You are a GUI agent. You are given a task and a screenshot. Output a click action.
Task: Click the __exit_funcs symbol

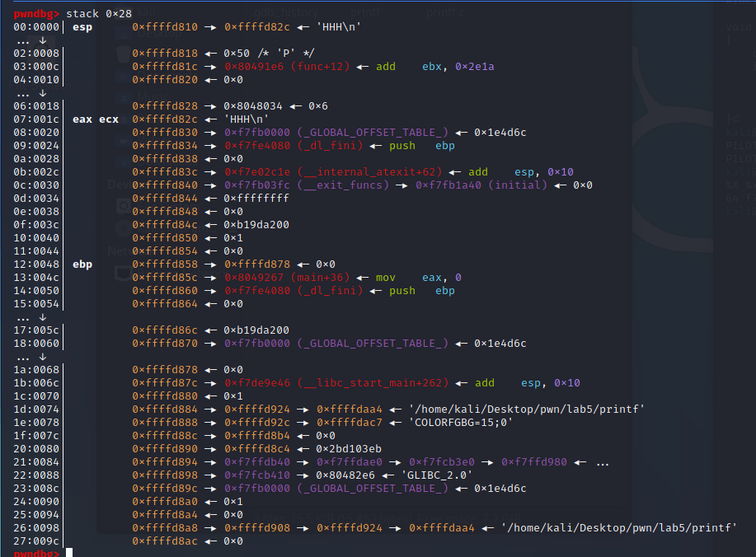(343, 185)
